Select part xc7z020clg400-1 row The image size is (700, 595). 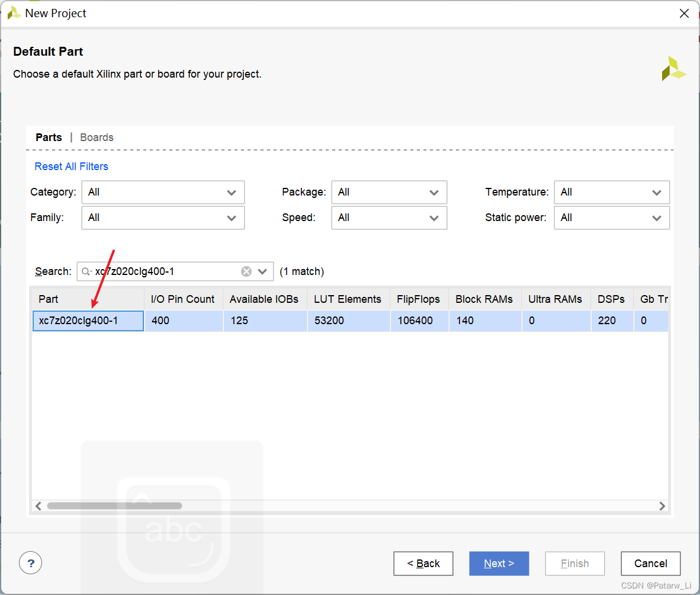pyautogui.click(x=350, y=321)
